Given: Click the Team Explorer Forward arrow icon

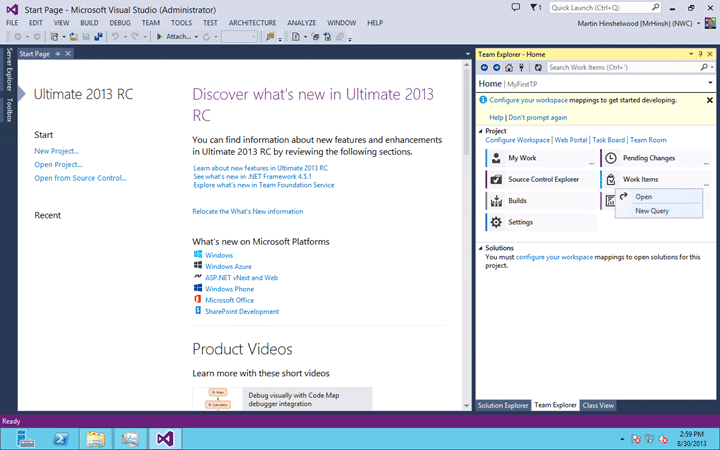Looking at the screenshot, I should pos(496,68).
